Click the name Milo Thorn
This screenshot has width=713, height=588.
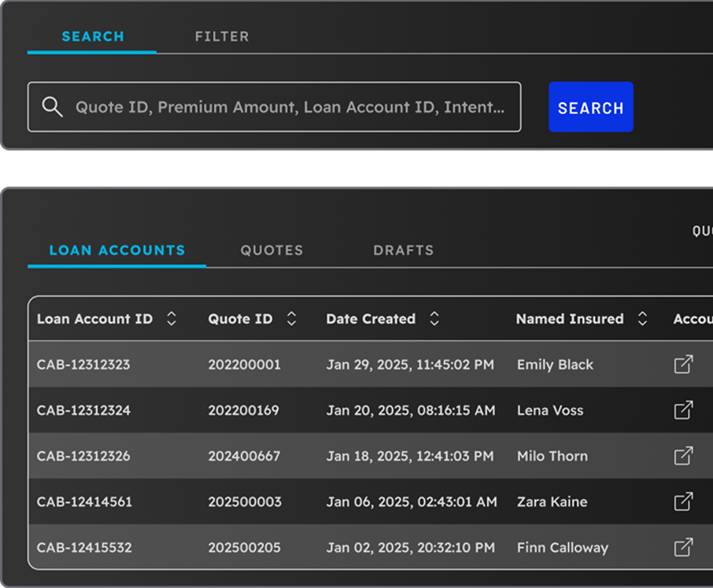pos(552,456)
